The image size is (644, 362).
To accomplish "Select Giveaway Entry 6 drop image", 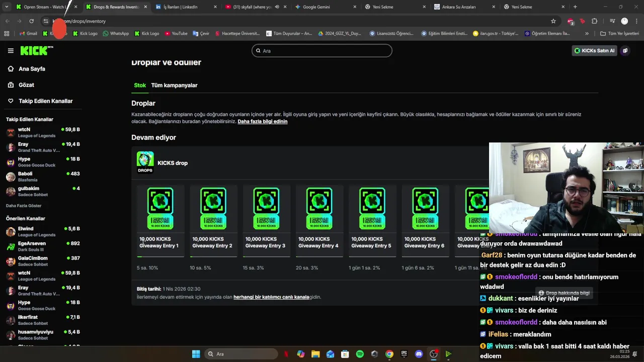I will tap(425, 209).
